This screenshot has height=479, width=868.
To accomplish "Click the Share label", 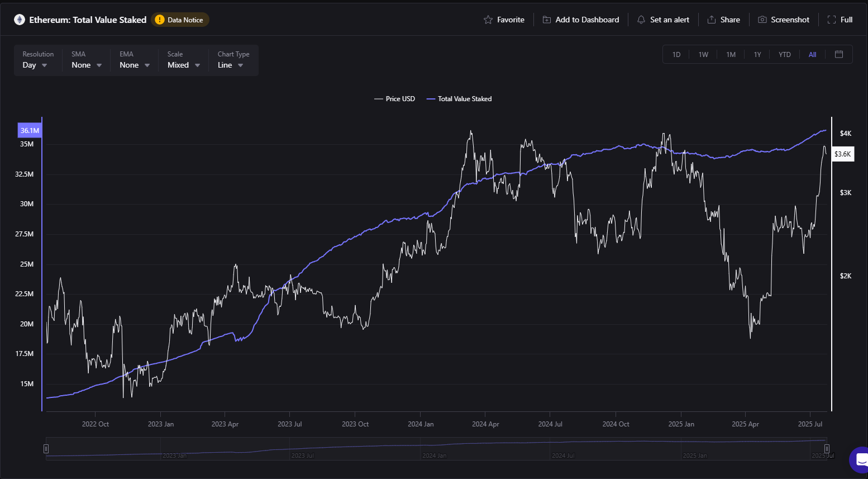I will click(730, 20).
